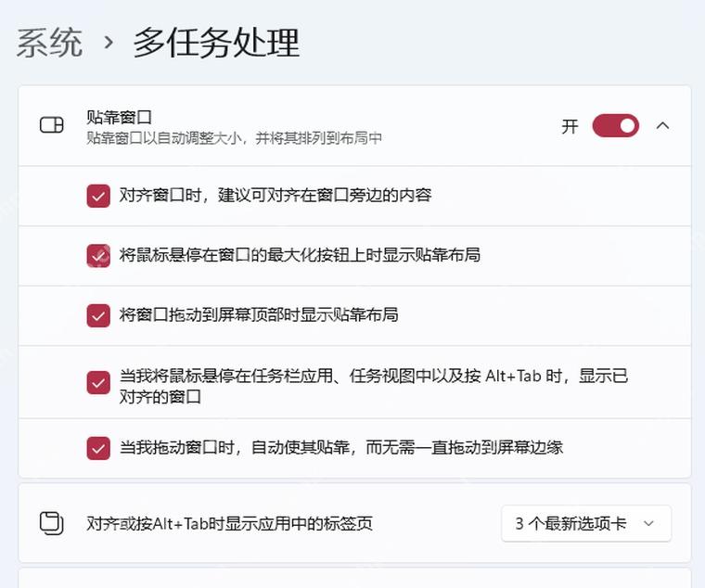Click the 贴靠窗口以自动调整大小 description text
705x588 pixels.
point(235,137)
